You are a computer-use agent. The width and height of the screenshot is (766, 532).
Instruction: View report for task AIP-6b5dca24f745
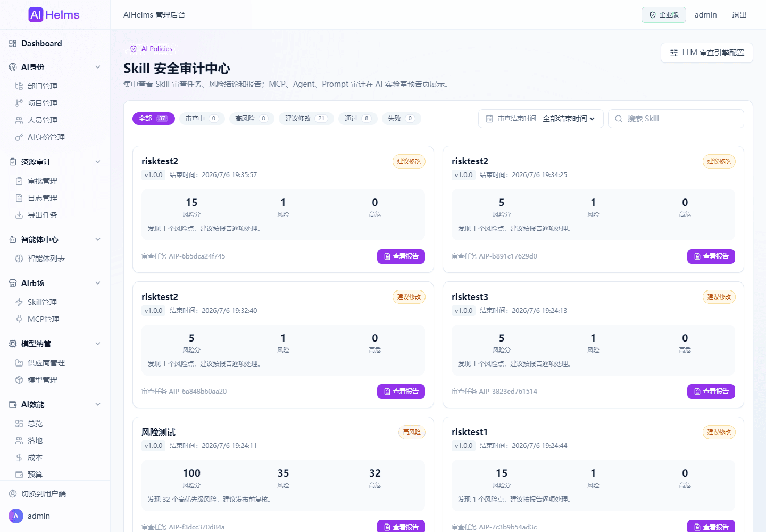point(401,256)
